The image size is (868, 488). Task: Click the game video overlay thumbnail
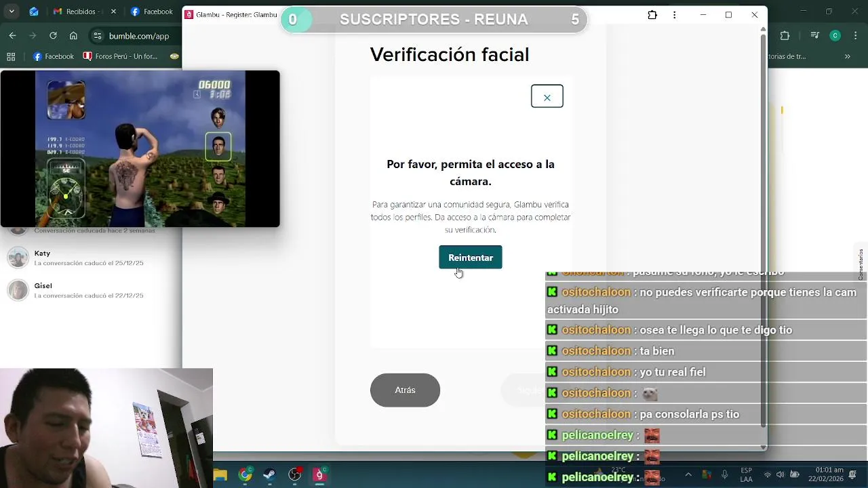[x=140, y=148]
